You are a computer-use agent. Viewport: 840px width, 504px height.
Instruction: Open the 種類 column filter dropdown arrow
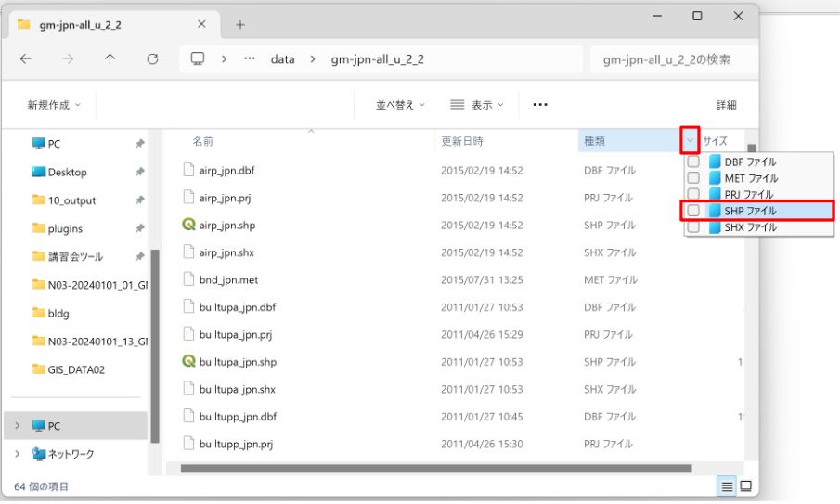[x=690, y=140]
